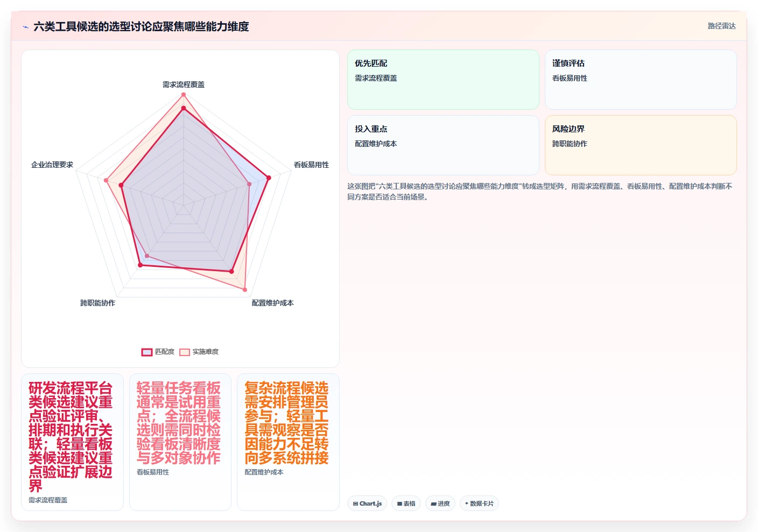Click the 匹配度 data point at top axis
Screen dimensions: 758x532
point(184,108)
